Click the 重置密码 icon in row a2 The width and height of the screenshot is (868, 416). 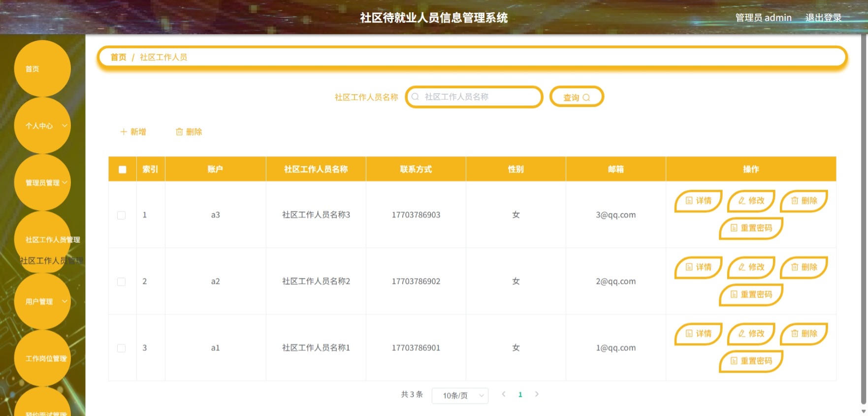coord(734,294)
